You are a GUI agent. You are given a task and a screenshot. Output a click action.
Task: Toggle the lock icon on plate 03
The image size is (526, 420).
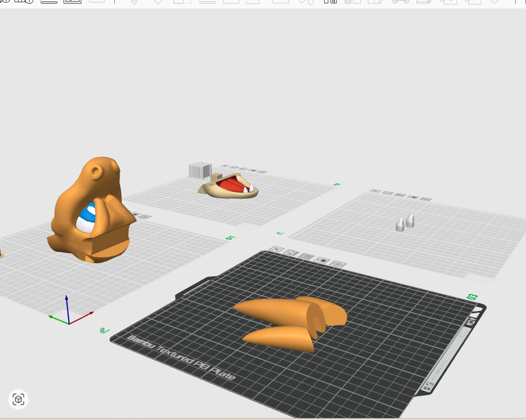[x=323, y=260]
